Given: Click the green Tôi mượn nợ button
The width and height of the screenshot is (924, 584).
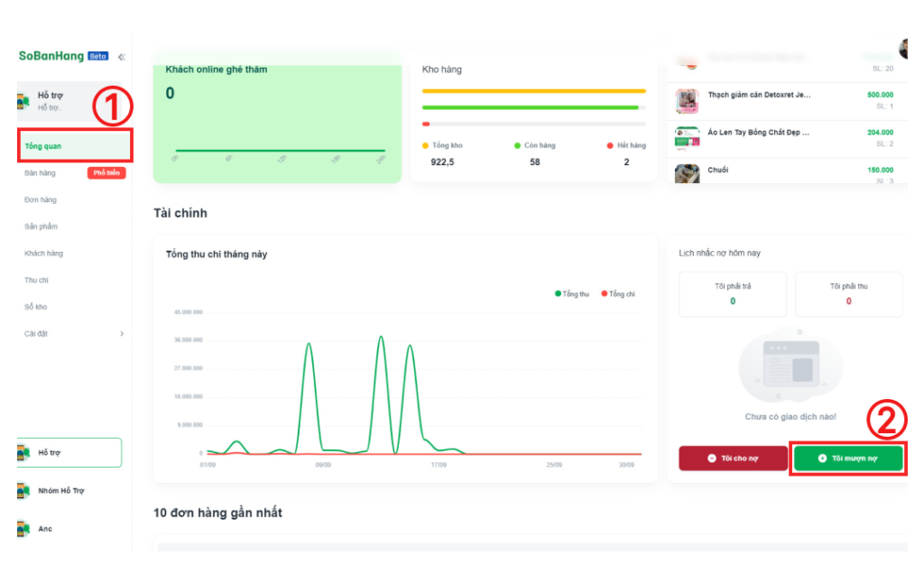Looking at the screenshot, I should coord(847,459).
